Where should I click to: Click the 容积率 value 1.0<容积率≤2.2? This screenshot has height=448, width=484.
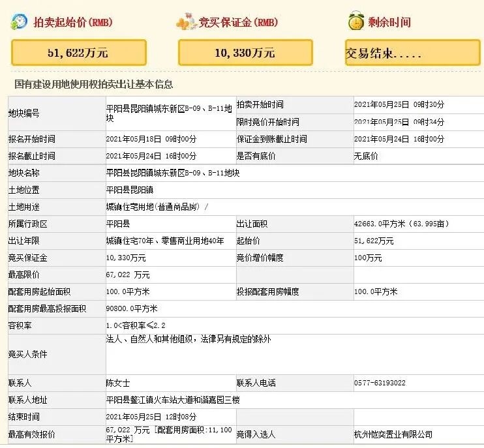point(136,326)
